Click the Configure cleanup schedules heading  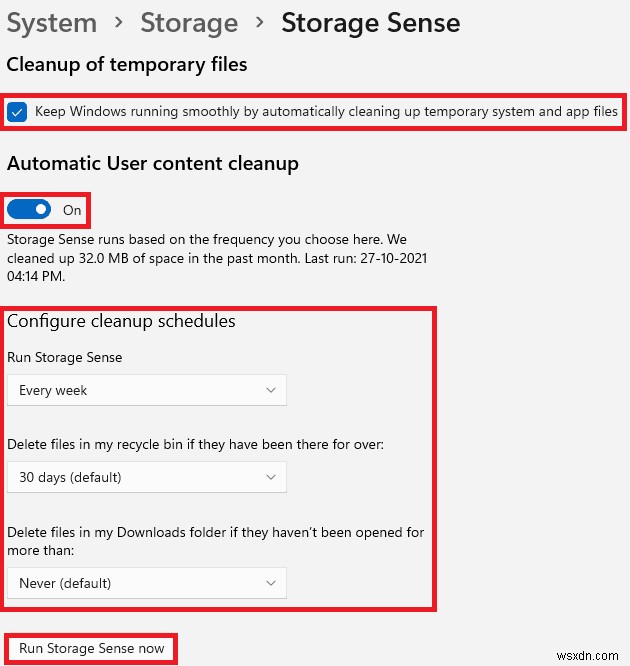pyautogui.click(x=121, y=321)
